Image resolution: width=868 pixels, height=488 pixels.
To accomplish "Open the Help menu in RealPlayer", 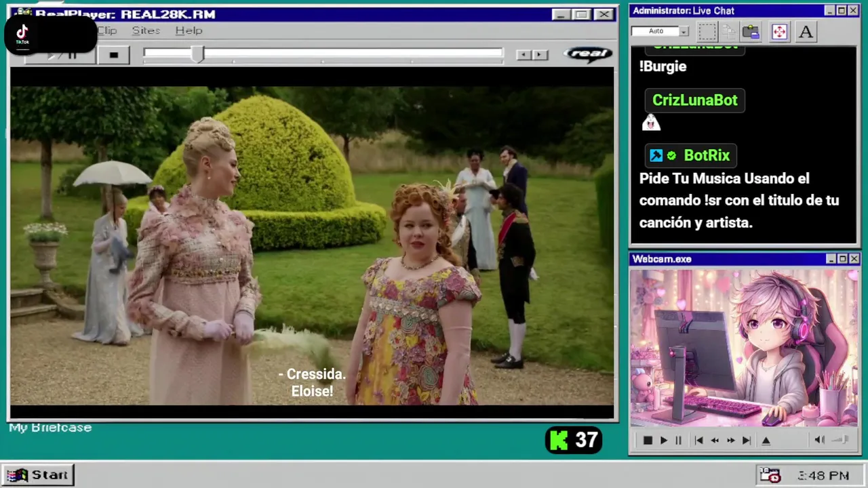I will (x=189, y=30).
